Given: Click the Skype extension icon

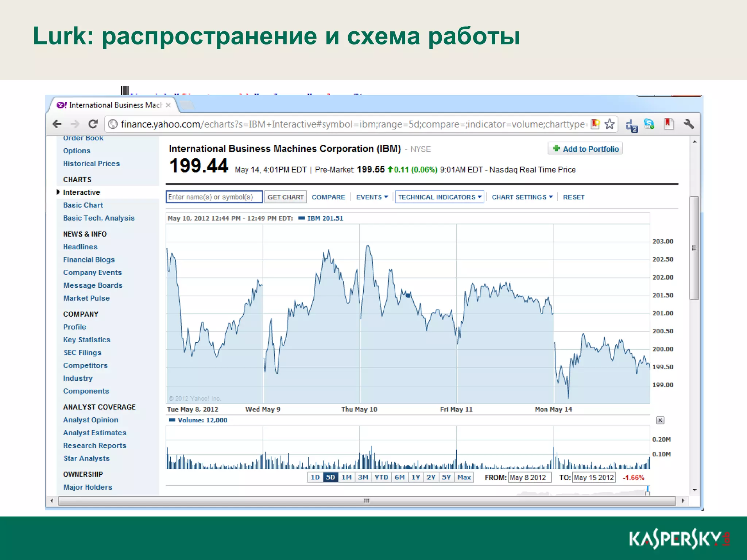Looking at the screenshot, I should click(x=649, y=124).
